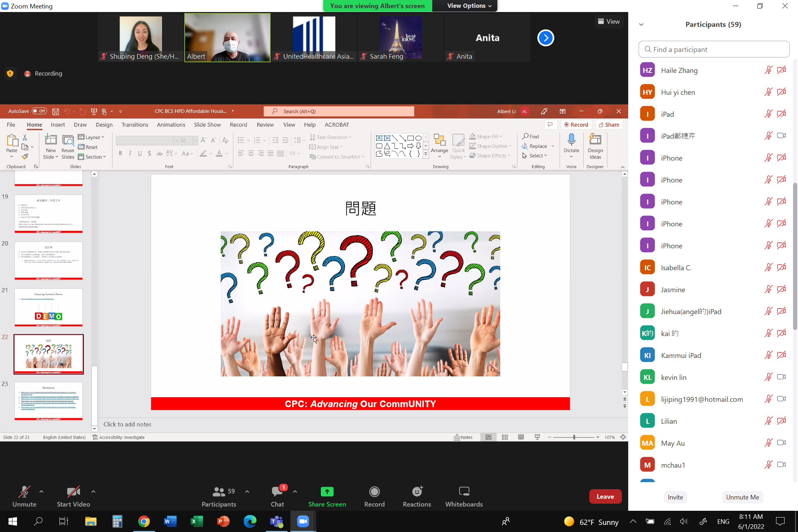Open the File menu
This screenshot has width=798, height=532.
point(11,125)
